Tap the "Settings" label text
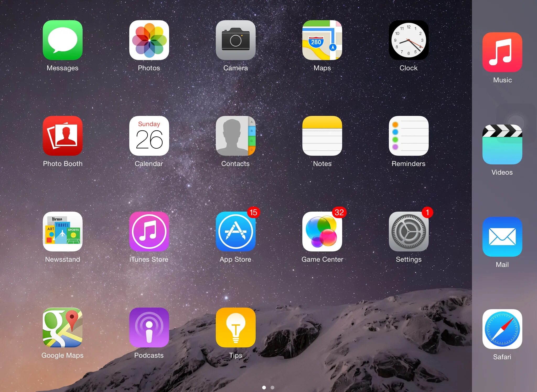The image size is (537, 392). tap(409, 259)
